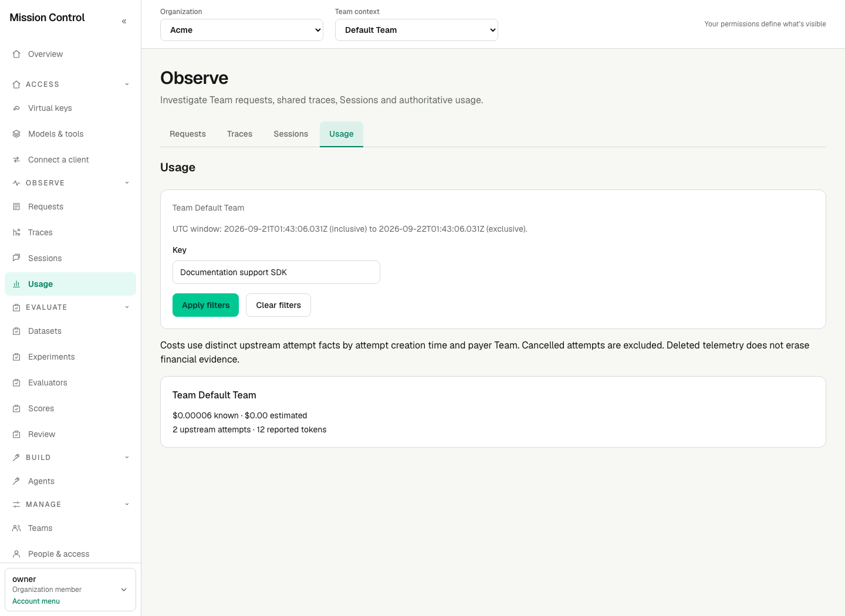
Task: Switch to the Requests tab
Action: pyautogui.click(x=188, y=134)
